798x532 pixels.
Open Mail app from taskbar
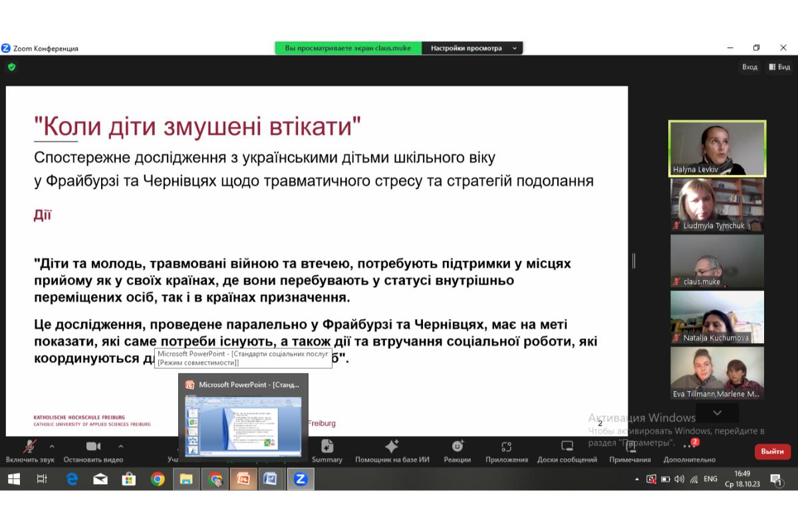coord(100,479)
